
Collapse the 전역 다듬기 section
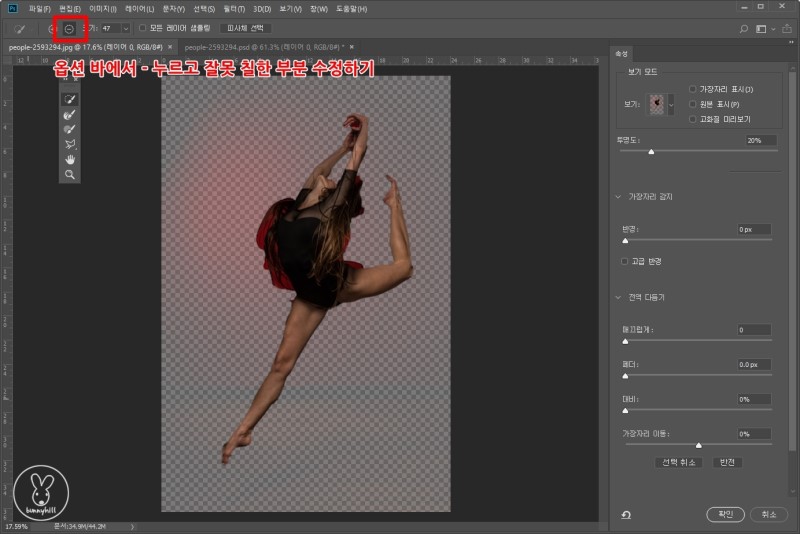tap(619, 297)
